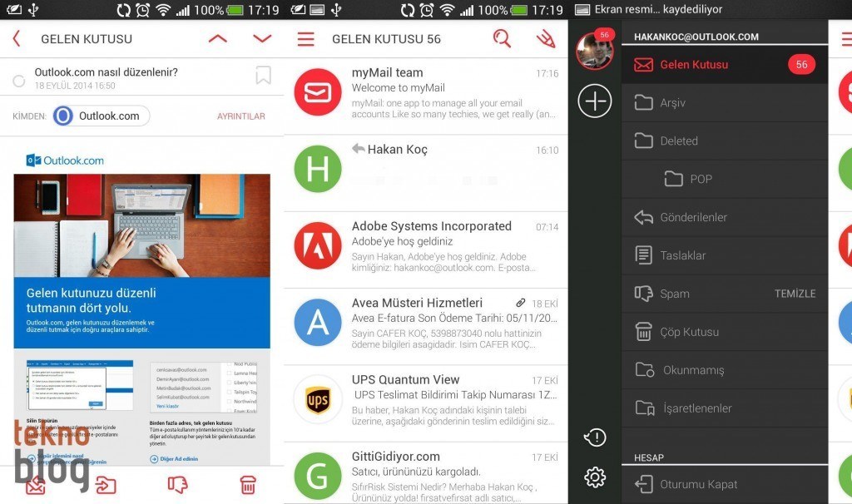This screenshot has width=852, height=504.
Task: Expand sender details via AYRINTILAR
Action: (240, 116)
